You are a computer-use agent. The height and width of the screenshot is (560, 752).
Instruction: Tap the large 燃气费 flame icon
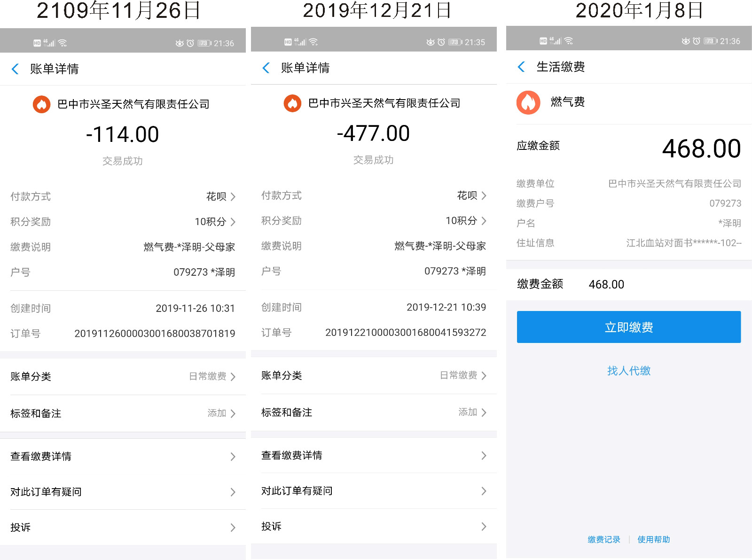point(528,102)
